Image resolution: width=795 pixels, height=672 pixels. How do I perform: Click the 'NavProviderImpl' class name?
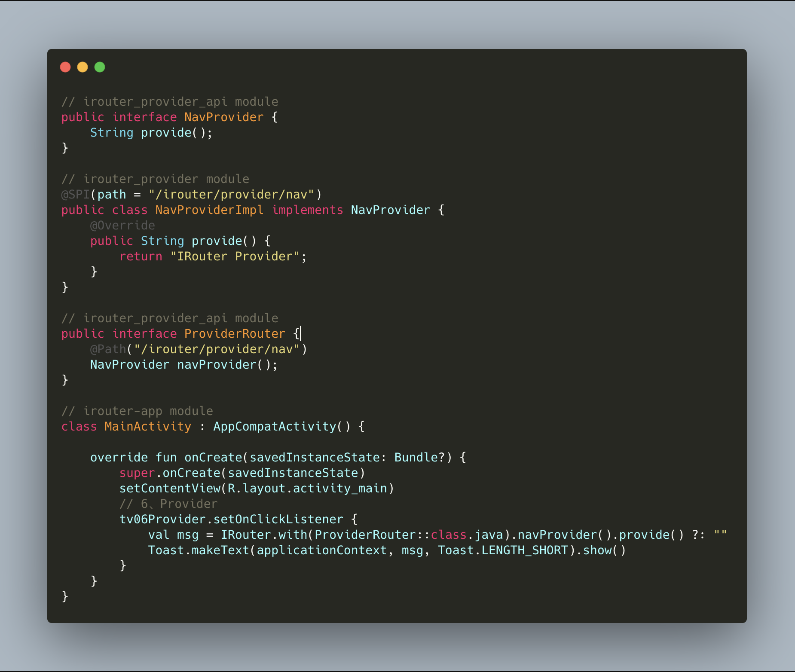tap(209, 210)
